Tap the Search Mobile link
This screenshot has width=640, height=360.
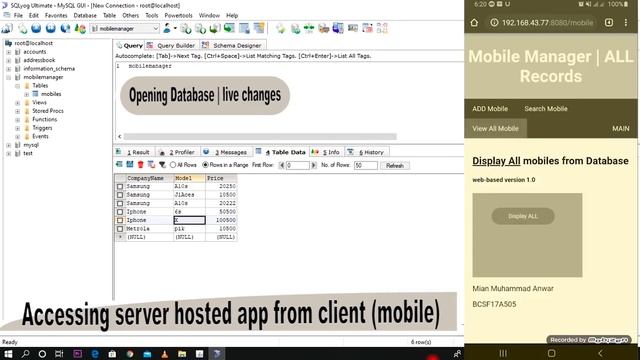(x=546, y=109)
